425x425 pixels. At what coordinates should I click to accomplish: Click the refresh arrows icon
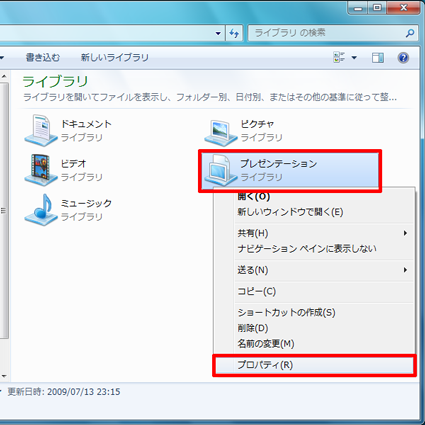tap(234, 33)
